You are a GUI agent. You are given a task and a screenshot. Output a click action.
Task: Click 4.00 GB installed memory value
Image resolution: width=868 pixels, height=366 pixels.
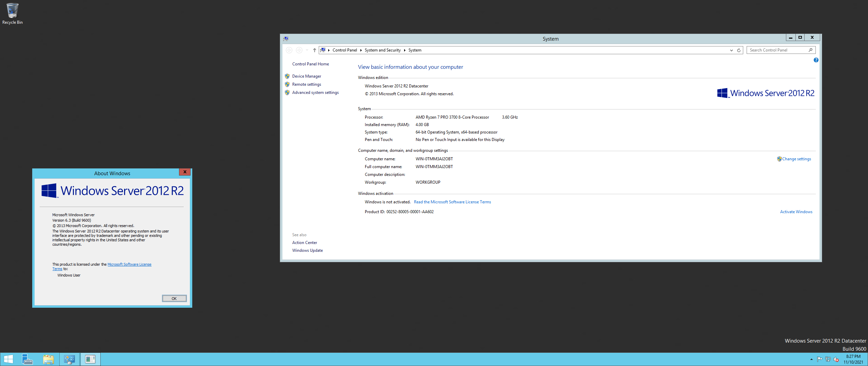pos(422,125)
